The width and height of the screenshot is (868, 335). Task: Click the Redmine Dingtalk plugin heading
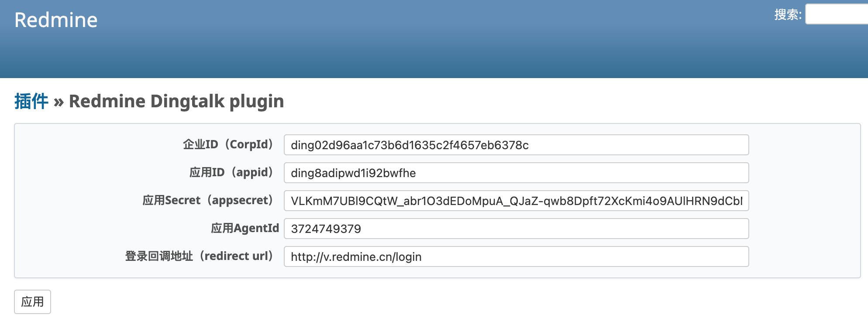pos(176,101)
